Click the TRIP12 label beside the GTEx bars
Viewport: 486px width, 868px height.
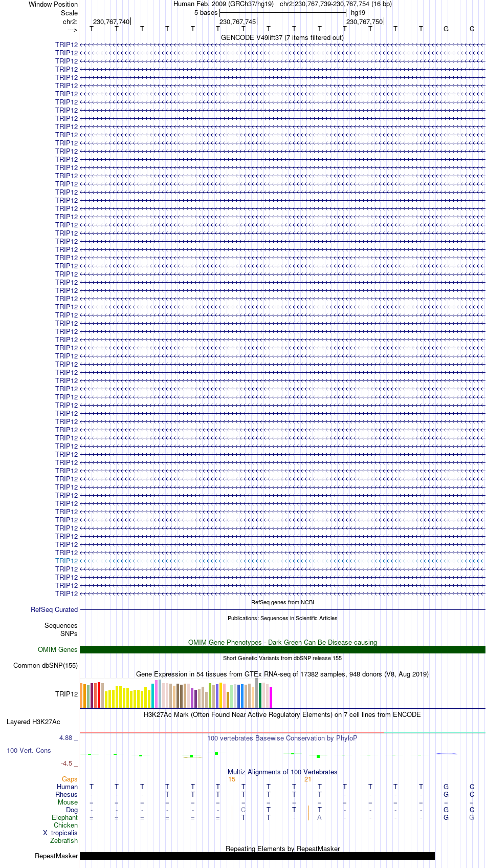tap(67, 694)
